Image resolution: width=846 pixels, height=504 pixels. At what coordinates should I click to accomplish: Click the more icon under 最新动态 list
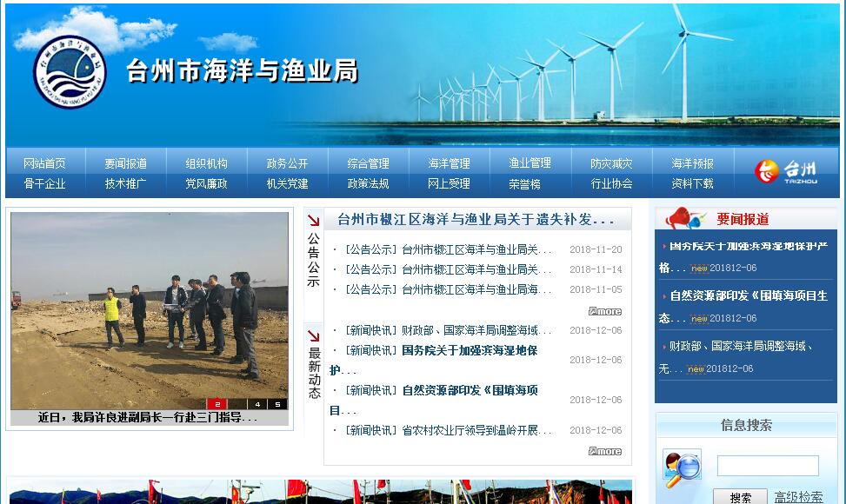(x=604, y=451)
